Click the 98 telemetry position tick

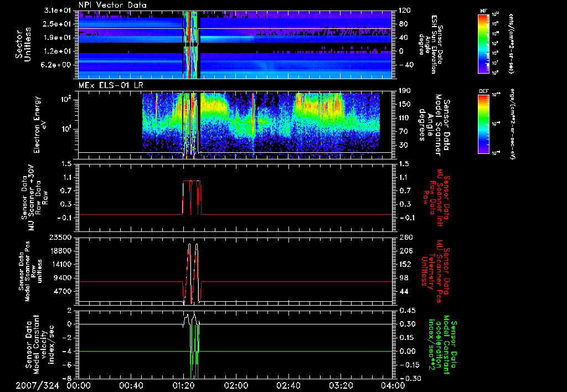click(403, 278)
